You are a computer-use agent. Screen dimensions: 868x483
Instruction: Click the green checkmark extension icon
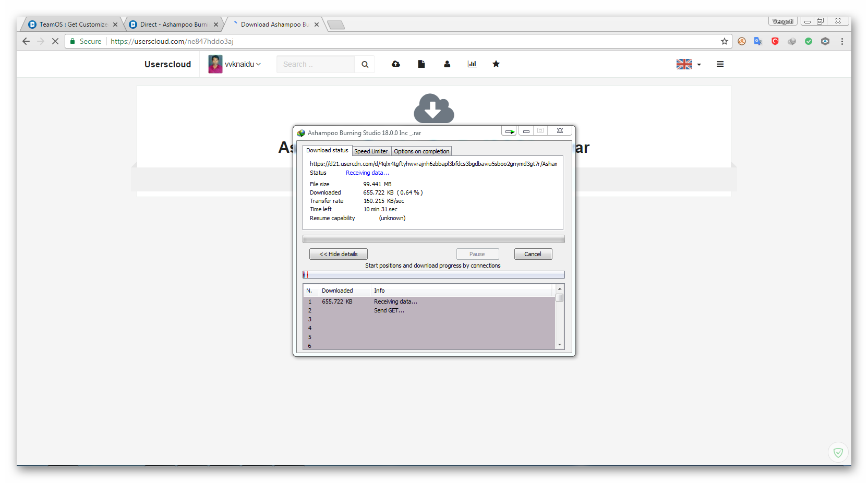point(809,41)
